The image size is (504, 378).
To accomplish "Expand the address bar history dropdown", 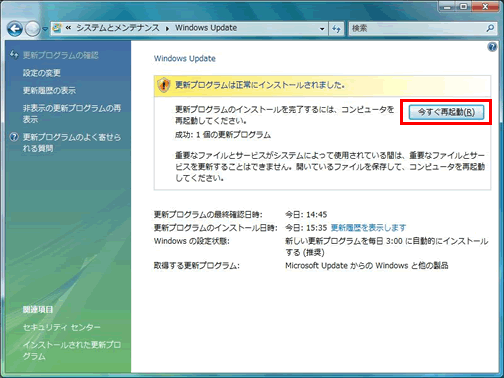I will tap(322, 29).
